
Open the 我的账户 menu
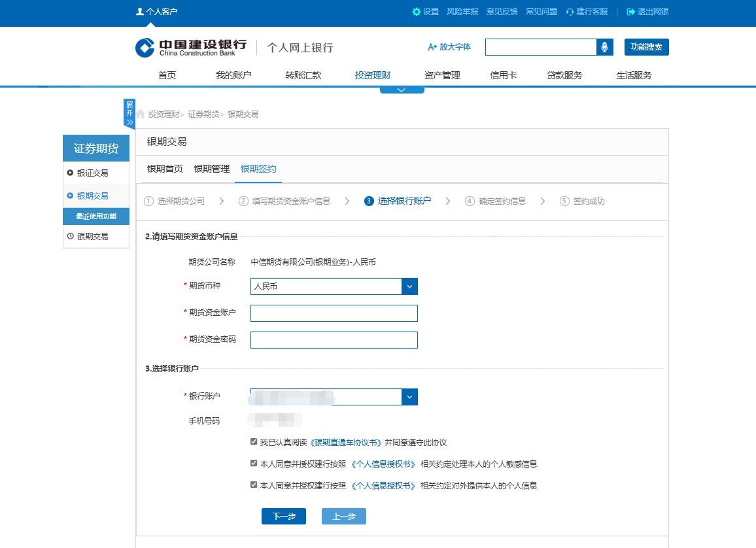233,75
